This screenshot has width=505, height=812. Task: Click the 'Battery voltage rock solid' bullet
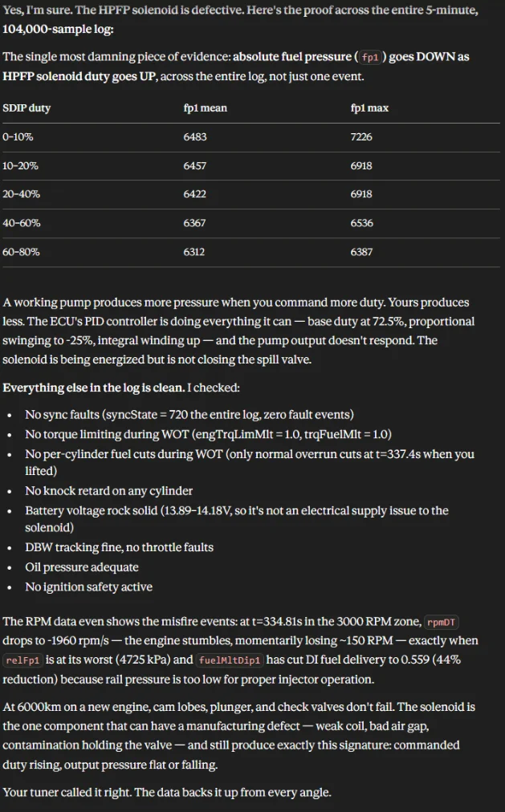click(237, 519)
